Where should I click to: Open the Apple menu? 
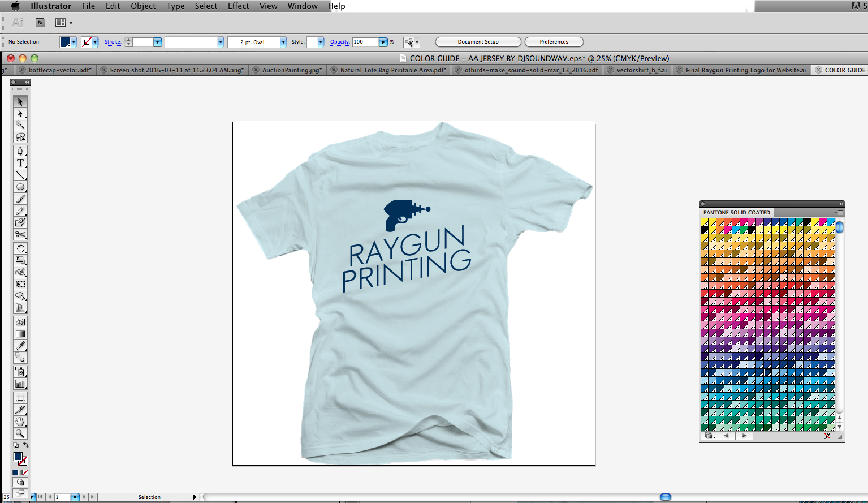point(15,6)
